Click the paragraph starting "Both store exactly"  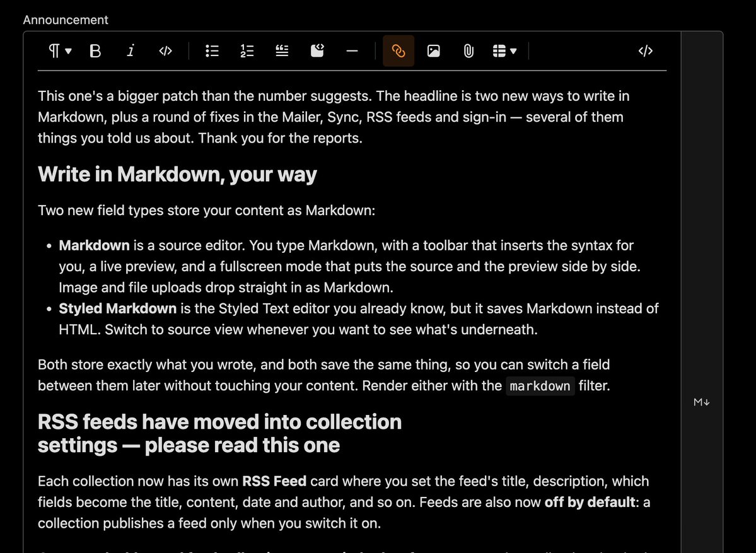tap(324, 375)
